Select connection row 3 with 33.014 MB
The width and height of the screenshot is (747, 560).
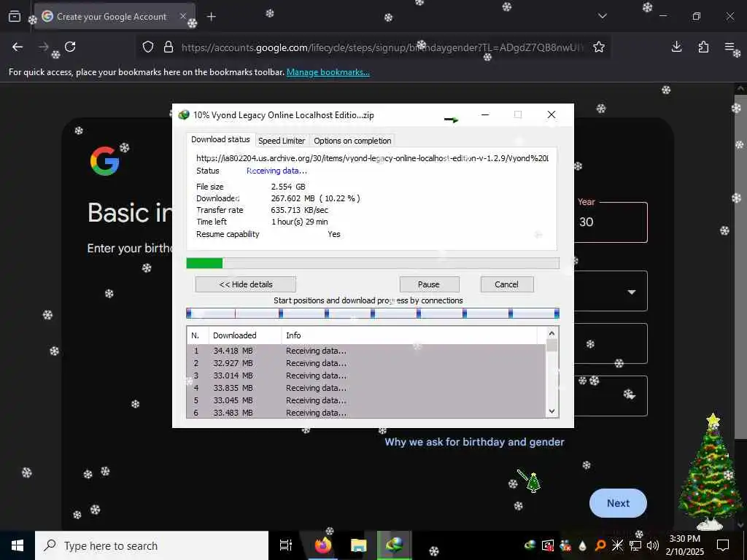[366, 376]
